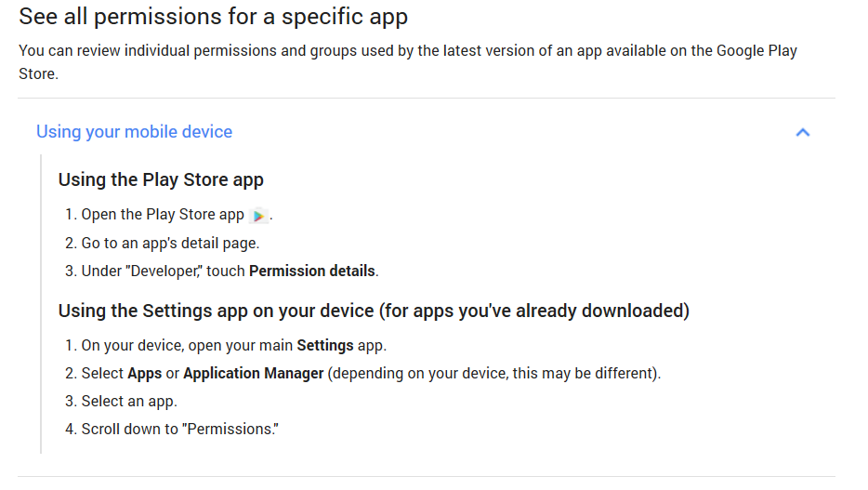Click the "Using the Play Store app" subheading
Image resolution: width=868 pixels, height=490 pixels.
[x=161, y=180]
